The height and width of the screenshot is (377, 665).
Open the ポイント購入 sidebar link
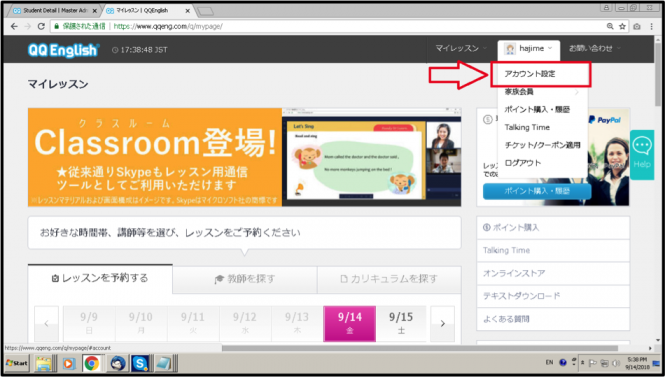pyautogui.click(x=553, y=228)
